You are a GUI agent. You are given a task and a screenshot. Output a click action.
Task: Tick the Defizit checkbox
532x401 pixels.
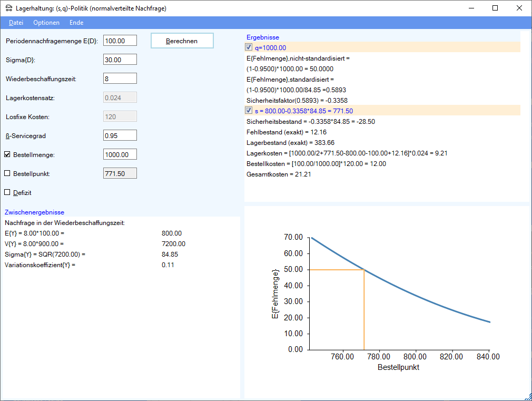coord(7,193)
